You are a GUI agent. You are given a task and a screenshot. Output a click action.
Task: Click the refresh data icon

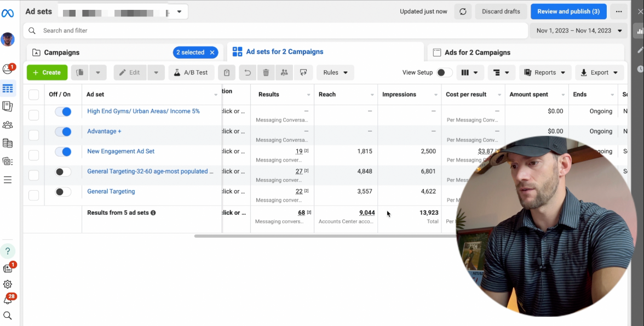tap(463, 12)
